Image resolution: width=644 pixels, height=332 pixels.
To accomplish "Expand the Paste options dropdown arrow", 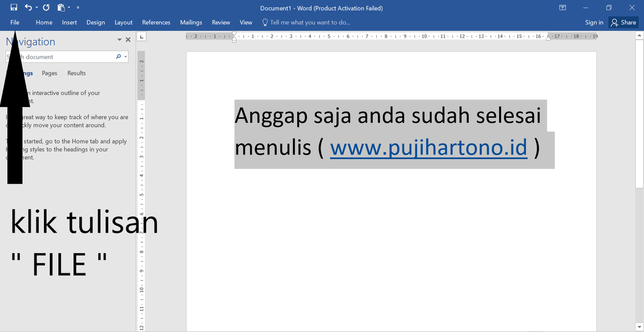I will click(70, 8).
